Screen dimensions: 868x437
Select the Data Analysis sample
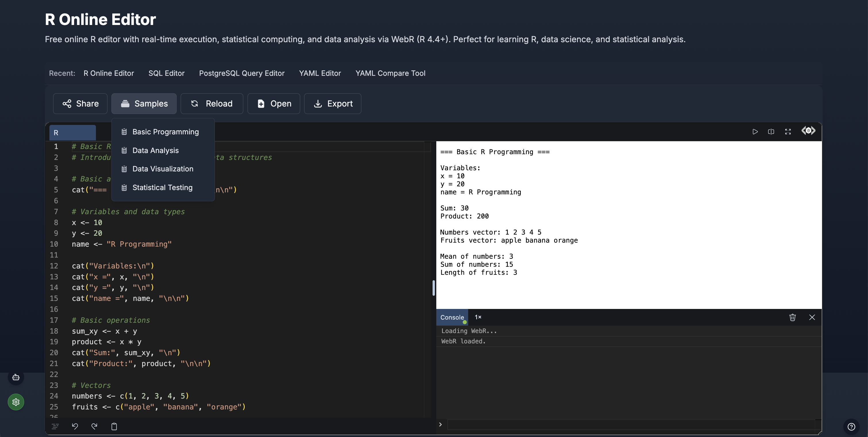coord(155,150)
